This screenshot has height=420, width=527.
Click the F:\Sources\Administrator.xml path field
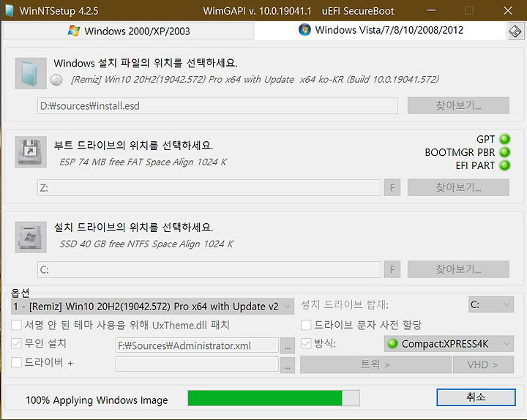(197, 345)
